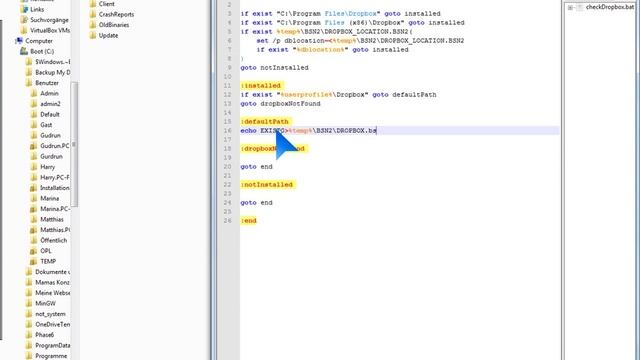This screenshot has width=640, height=360.
Task: Select the Backup My D folder
Action: coord(53,72)
